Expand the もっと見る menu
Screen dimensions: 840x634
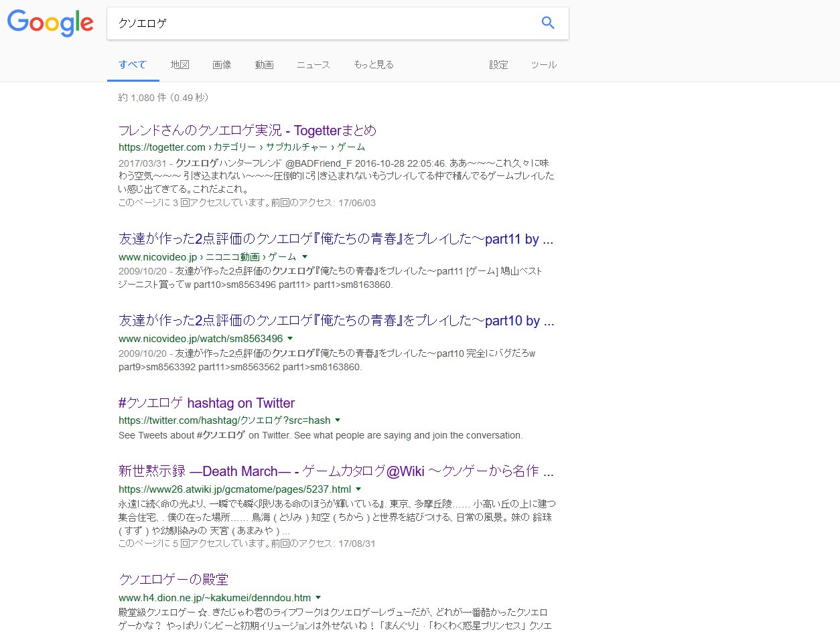pyautogui.click(x=374, y=65)
